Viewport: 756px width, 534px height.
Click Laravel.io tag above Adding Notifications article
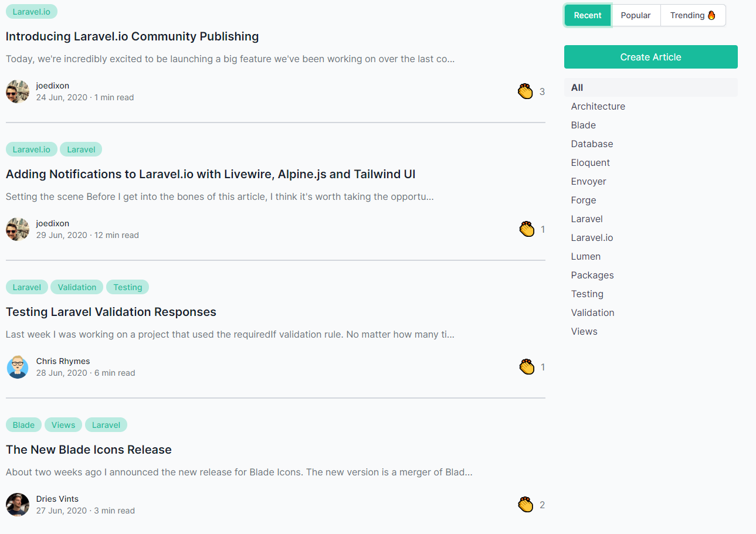[x=32, y=149]
